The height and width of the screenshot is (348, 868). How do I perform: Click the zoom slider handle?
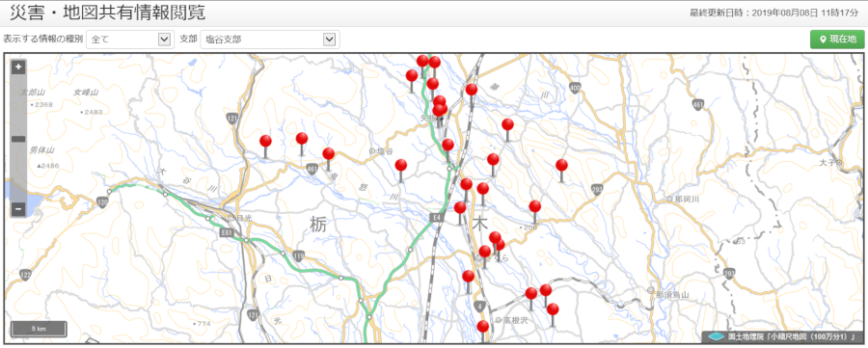18,139
